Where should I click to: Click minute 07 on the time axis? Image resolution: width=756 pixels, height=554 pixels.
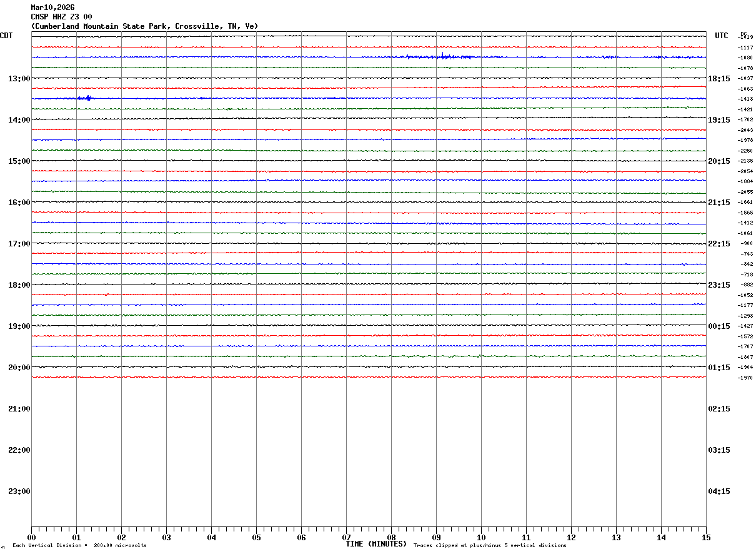click(346, 538)
